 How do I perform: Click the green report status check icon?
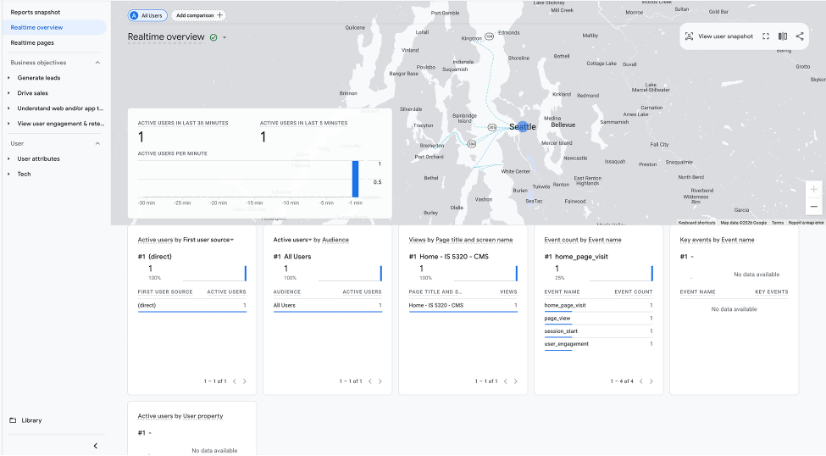(x=214, y=37)
